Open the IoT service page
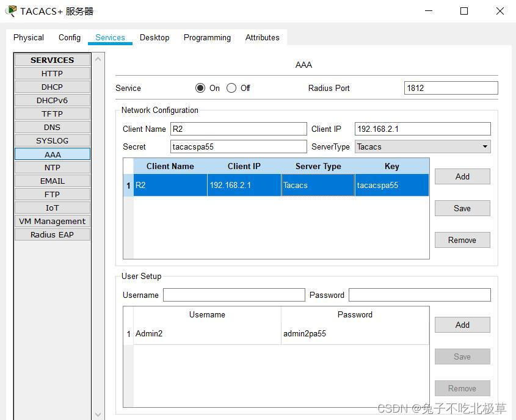 click(52, 208)
